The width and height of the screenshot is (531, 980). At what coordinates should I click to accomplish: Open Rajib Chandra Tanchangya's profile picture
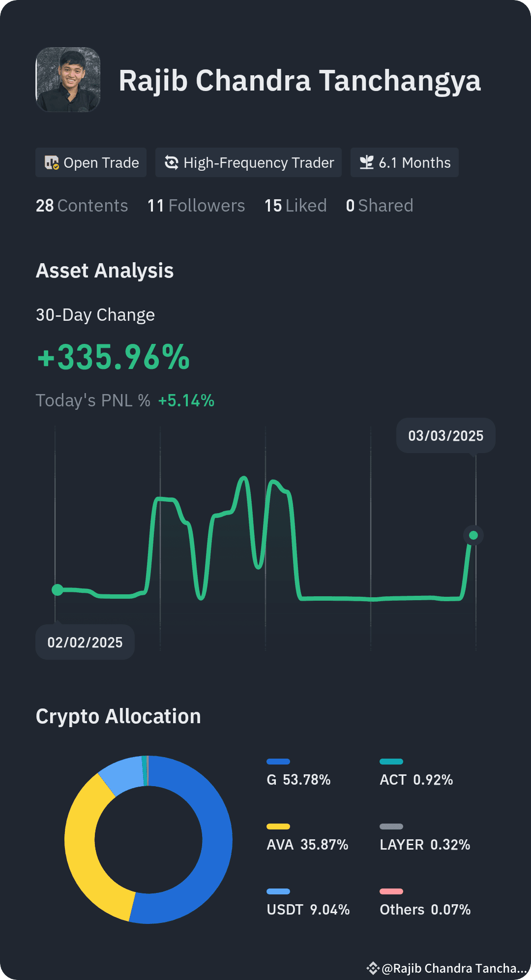[x=68, y=80]
